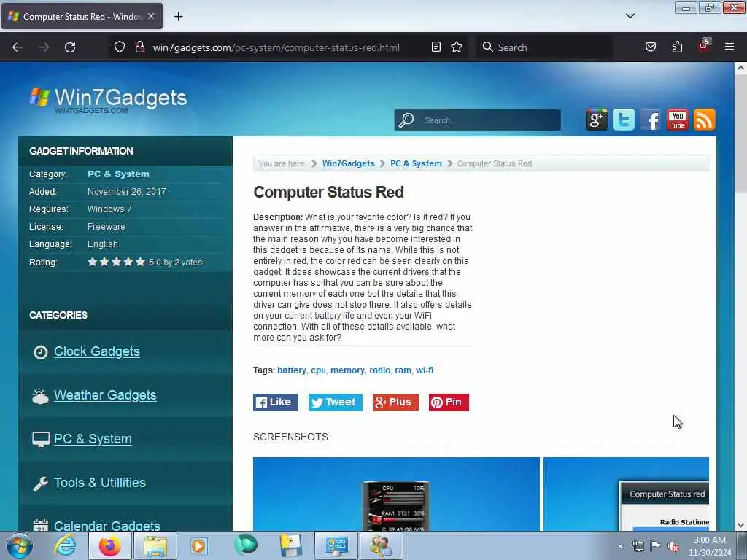Click the browser address bar URL
747x560 pixels.
click(276, 47)
